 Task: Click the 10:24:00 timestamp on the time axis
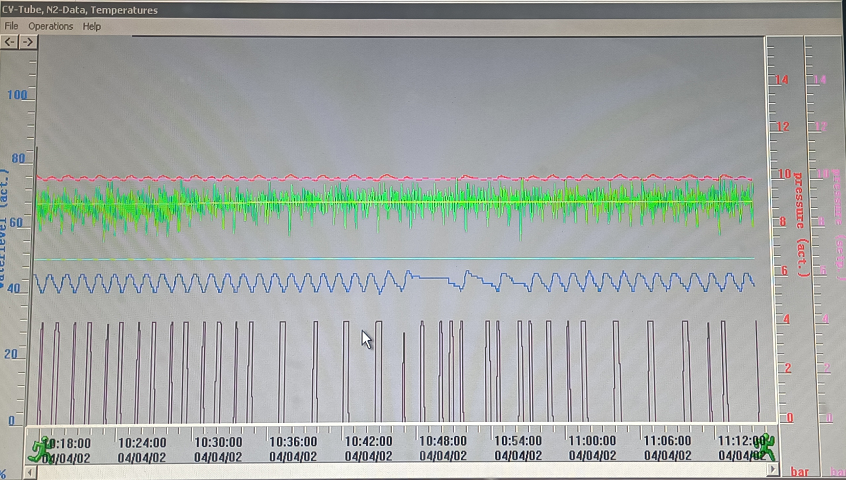click(x=143, y=441)
